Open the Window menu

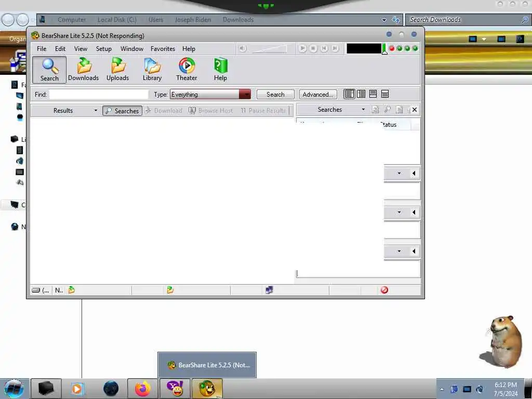coord(132,49)
